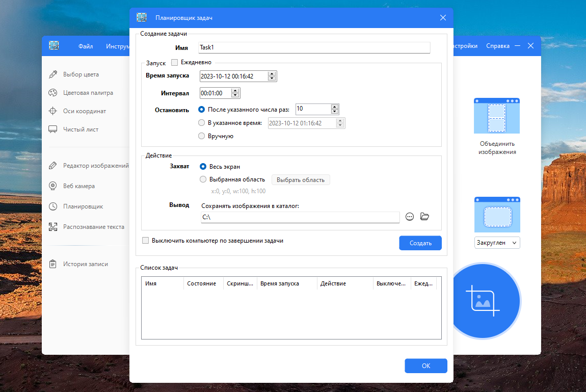
Task: Expand the rounded corners dropdown
Action: [x=497, y=243]
